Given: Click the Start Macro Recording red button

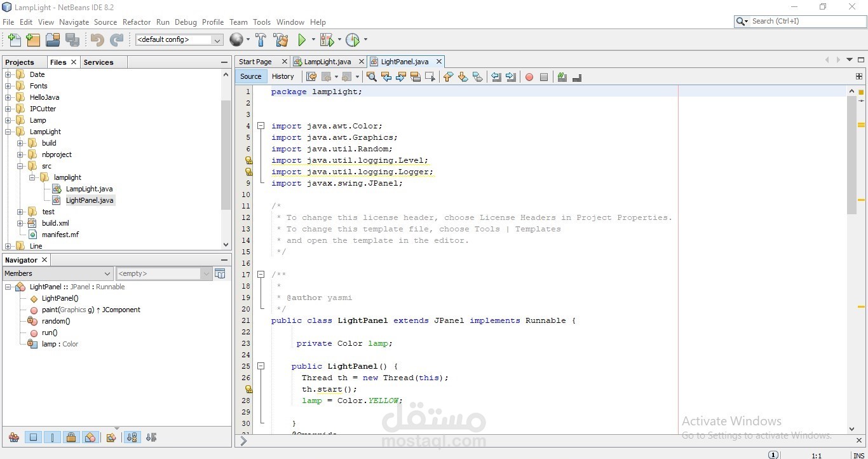Looking at the screenshot, I should [x=529, y=77].
